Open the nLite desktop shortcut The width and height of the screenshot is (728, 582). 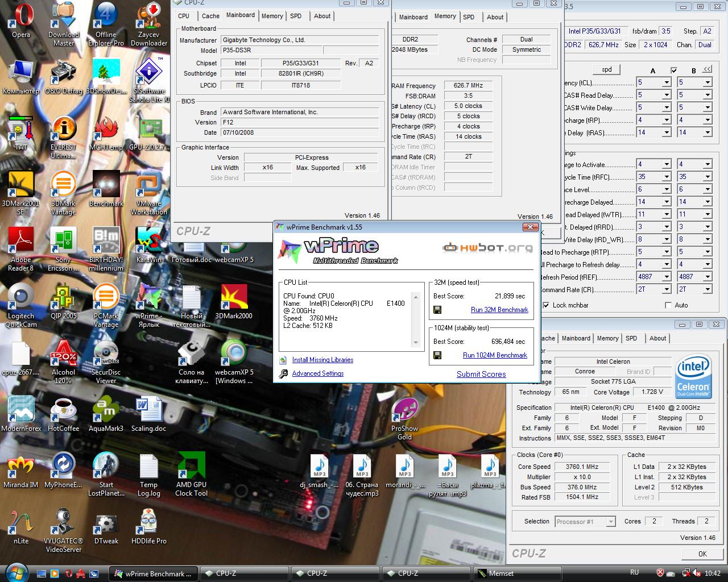pyautogui.click(x=21, y=527)
